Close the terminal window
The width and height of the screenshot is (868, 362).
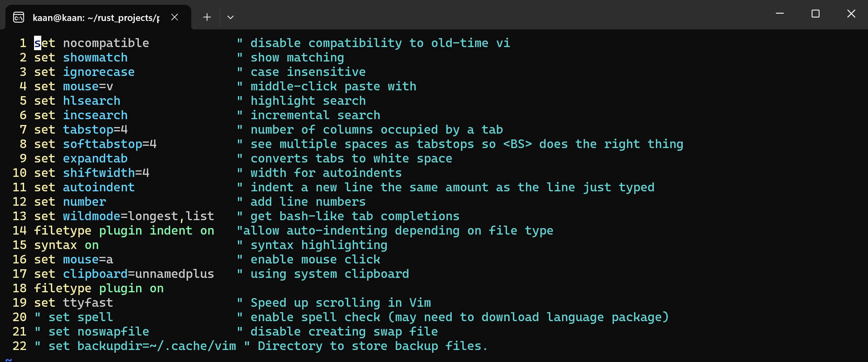point(851,14)
